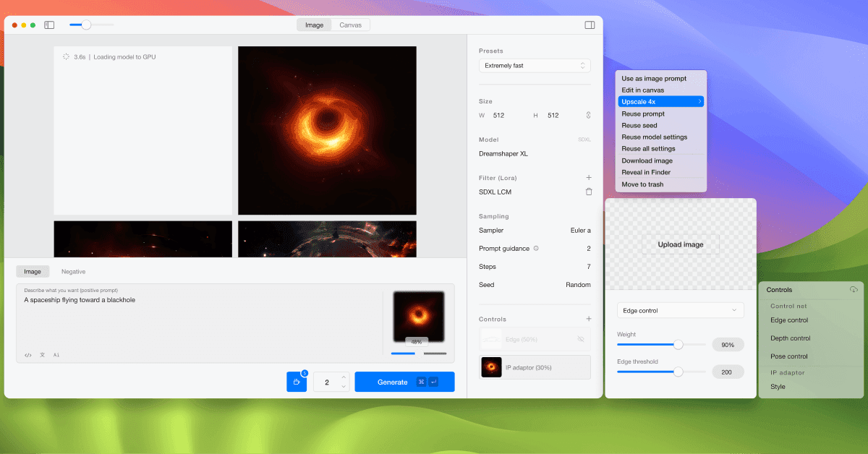Select the Image positive prompt tab
The image size is (868, 454).
pyautogui.click(x=33, y=272)
